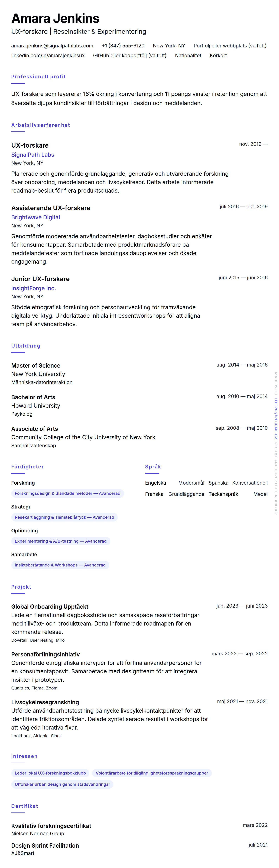Select the Utforskar urban design genom stadsvandringar tag
This screenshot has height=868, width=279.
pyautogui.click(x=62, y=784)
